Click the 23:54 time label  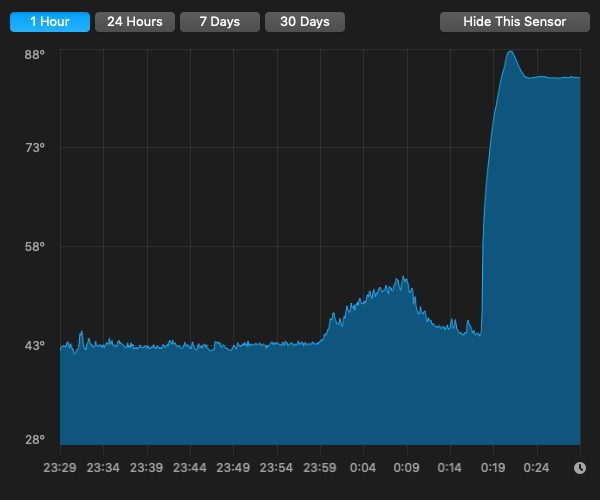276,467
